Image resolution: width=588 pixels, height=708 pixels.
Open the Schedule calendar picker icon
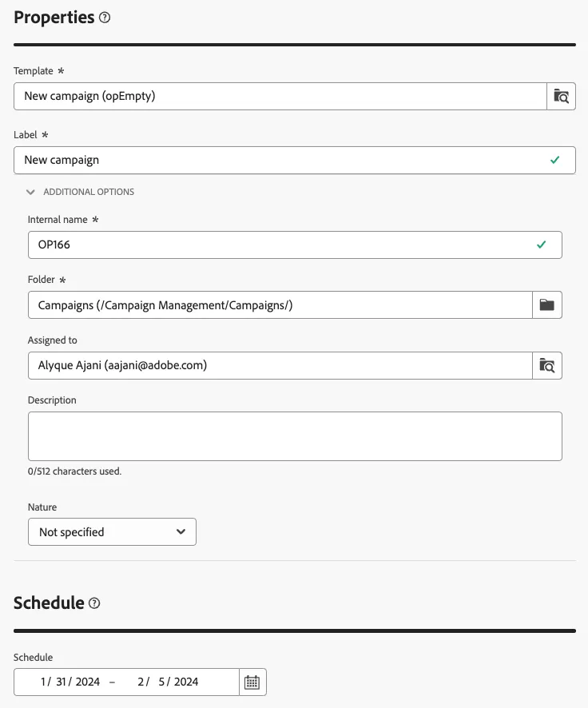tap(252, 682)
